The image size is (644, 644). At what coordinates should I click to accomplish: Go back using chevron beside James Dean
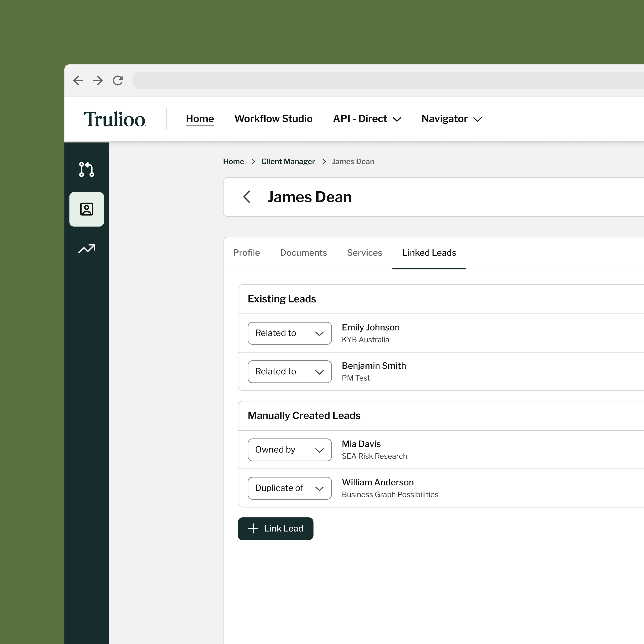[x=247, y=197]
